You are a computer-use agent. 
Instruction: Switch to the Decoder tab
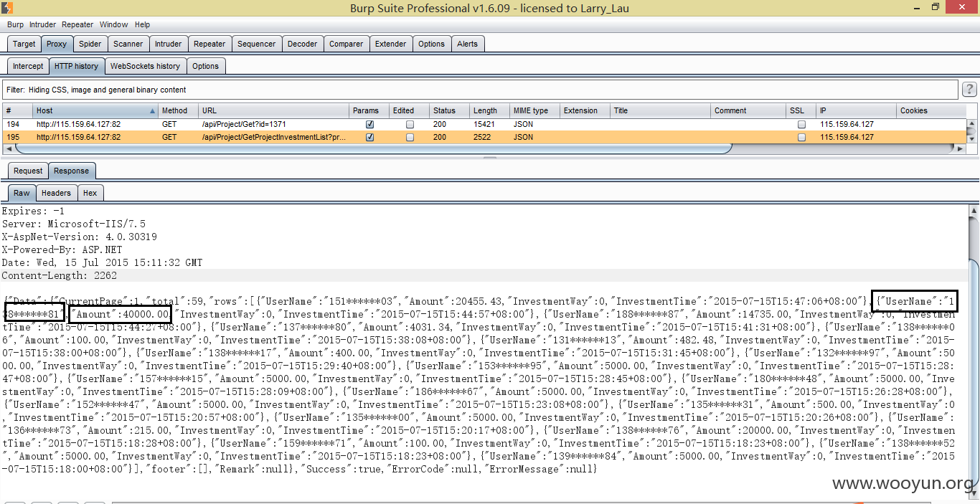pyautogui.click(x=302, y=44)
